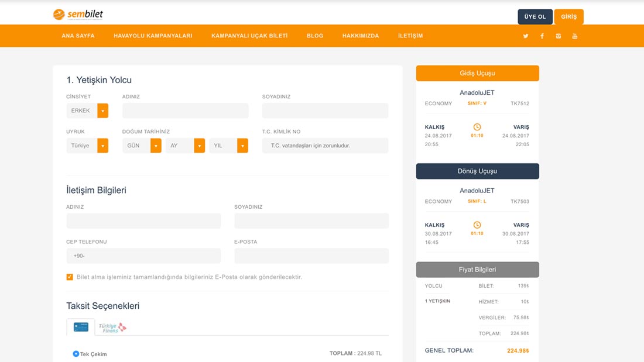644x362 pixels.
Task: Click the T.C. Kimlik No input field
Action: pyautogui.click(x=325, y=145)
